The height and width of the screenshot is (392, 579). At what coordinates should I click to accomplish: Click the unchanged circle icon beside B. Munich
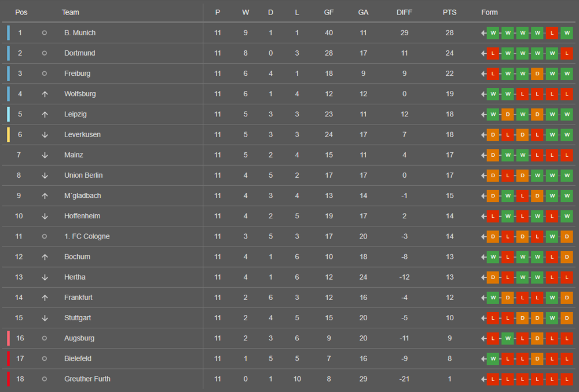45,33
